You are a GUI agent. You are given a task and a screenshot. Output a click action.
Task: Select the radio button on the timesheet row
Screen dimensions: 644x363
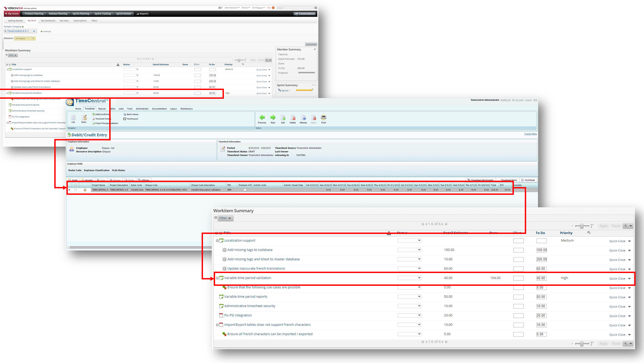click(x=69, y=190)
